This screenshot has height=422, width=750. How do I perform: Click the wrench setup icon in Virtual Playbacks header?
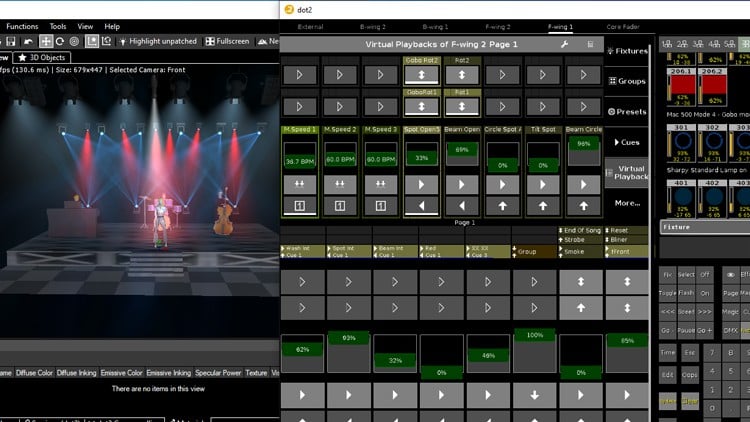coord(564,45)
